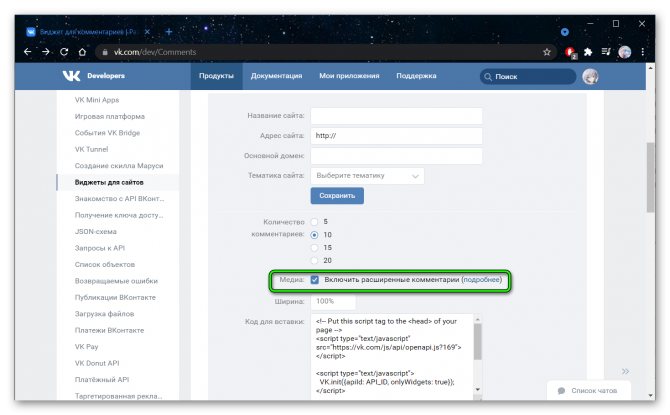Click the blue circle icon near window controls
The height and width of the screenshot is (415, 670).
565,32
